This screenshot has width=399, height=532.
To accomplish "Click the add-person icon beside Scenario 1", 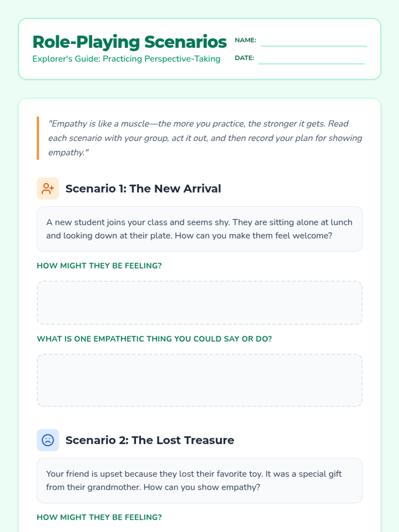I will pyautogui.click(x=48, y=189).
